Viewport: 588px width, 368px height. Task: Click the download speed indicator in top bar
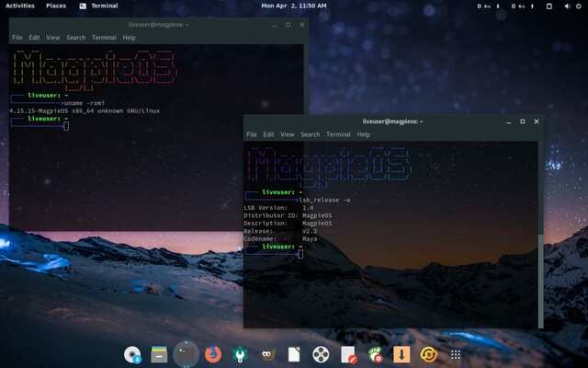click(489, 6)
